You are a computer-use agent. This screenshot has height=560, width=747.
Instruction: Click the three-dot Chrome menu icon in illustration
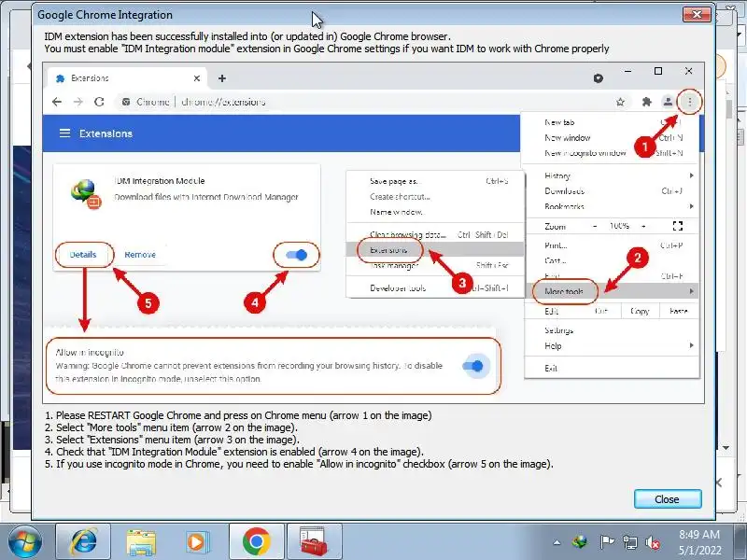[x=689, y=102]
